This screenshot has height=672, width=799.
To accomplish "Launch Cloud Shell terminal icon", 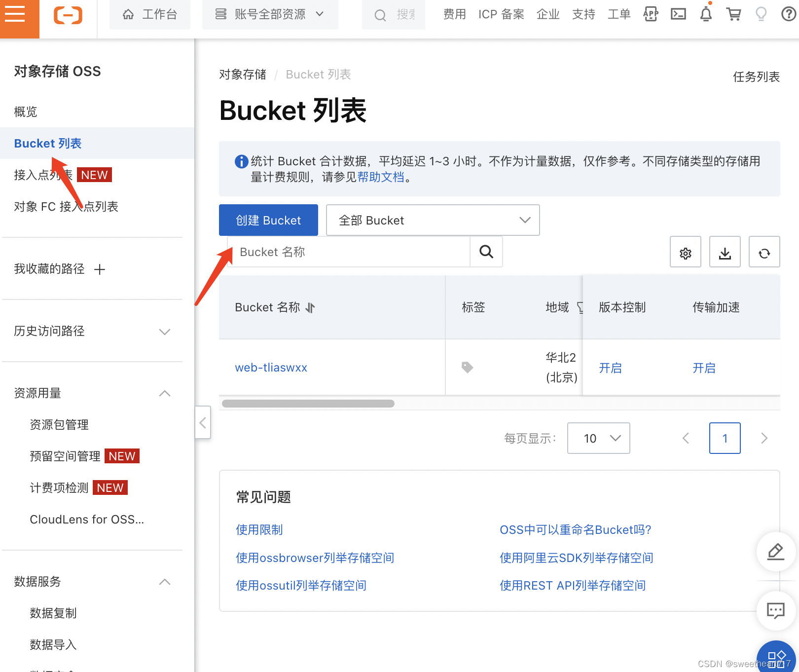I will point(678,14).
